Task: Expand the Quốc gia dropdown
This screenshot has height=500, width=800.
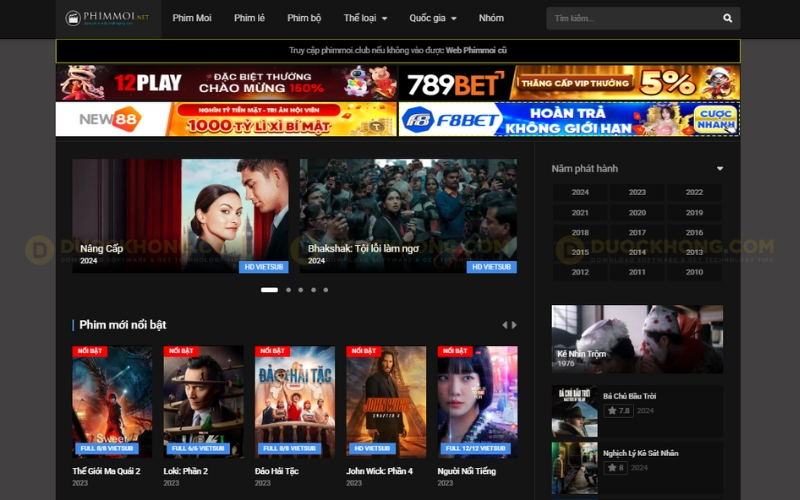Action: pos(433,18)
